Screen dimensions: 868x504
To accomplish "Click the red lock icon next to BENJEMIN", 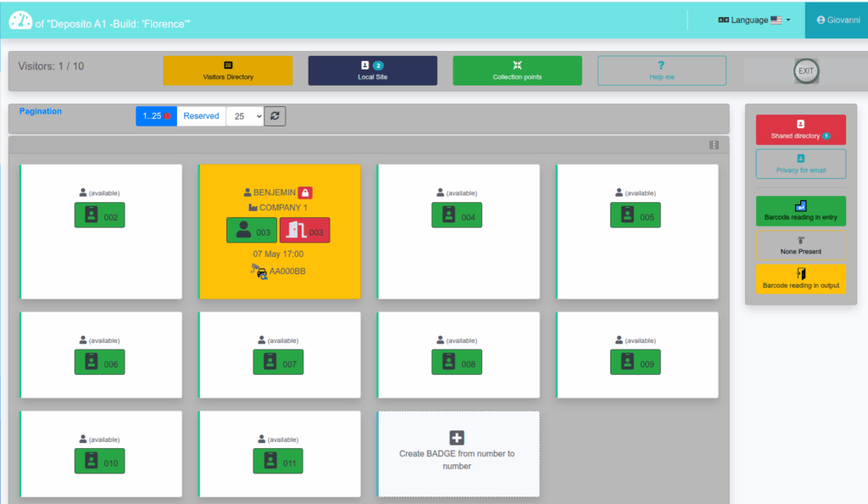I will tap(305, 193).
